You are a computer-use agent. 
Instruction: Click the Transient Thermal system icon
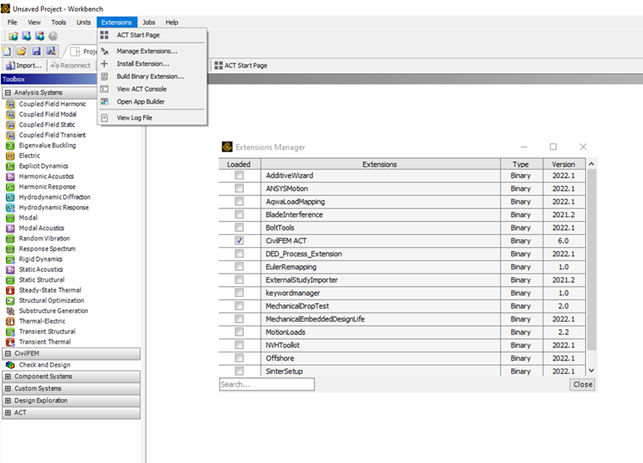click(10, 342)
